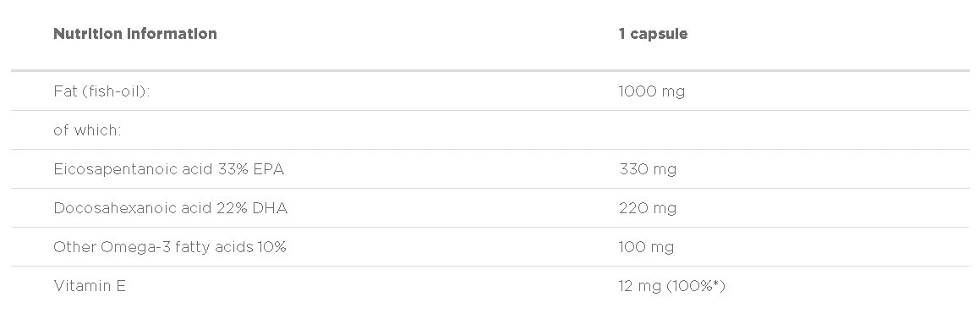
Task: Click the 1 capsule column header
Action: click(653, 34)
